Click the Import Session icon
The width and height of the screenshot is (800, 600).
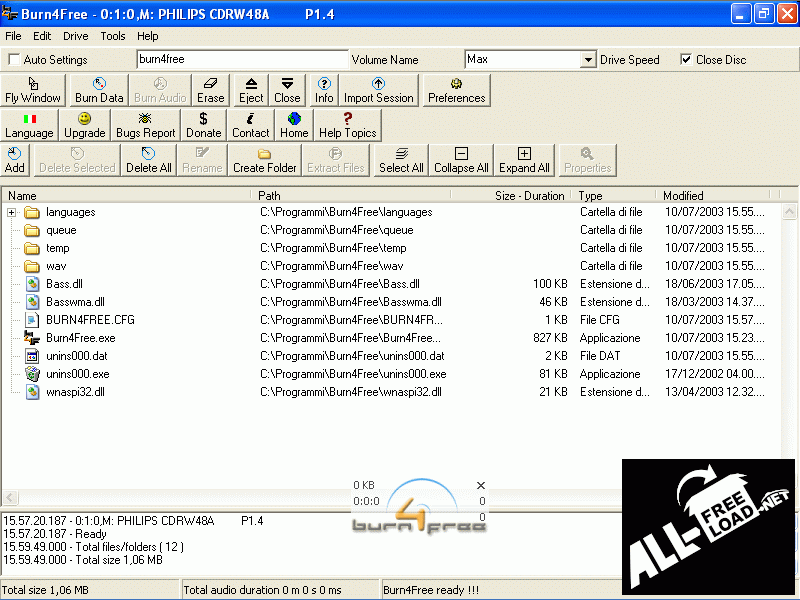click(x=378, y=90)
